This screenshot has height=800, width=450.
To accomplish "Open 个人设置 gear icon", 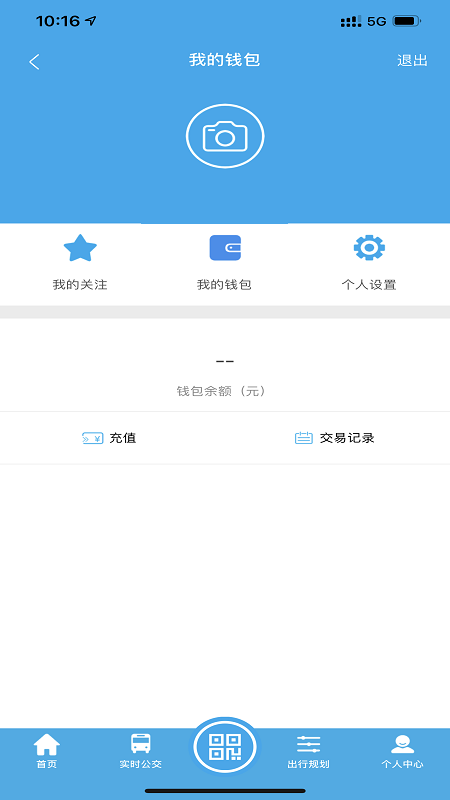I will [x=369, y=247].
